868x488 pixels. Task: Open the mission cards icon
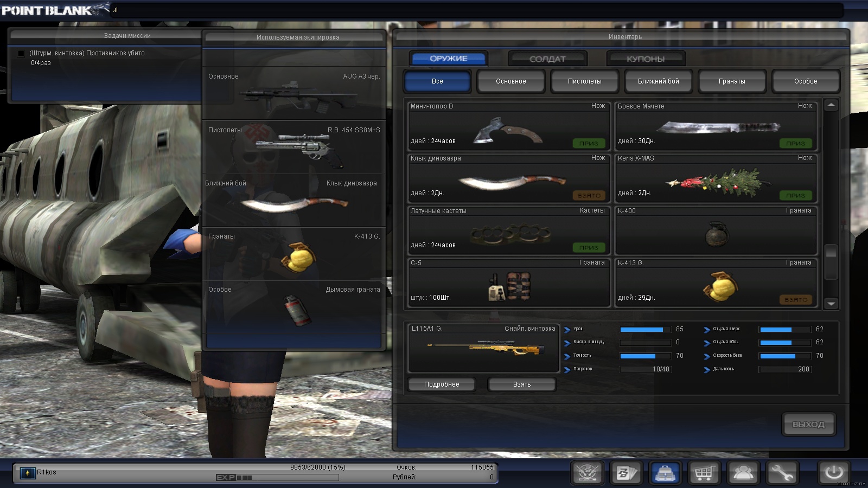coord(626,473)
